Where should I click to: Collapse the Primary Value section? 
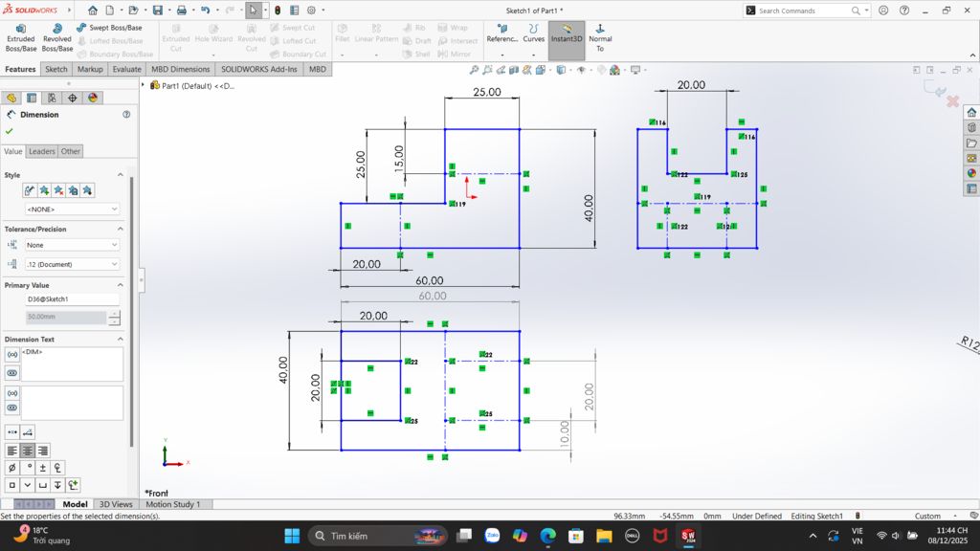(120, 285)
